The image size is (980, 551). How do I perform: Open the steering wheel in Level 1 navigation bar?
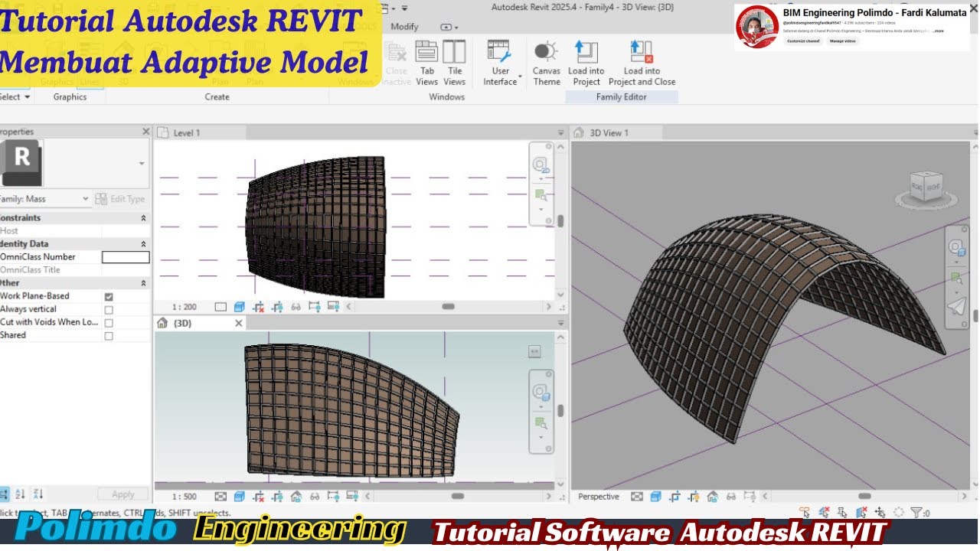click(x=541, y=165)
